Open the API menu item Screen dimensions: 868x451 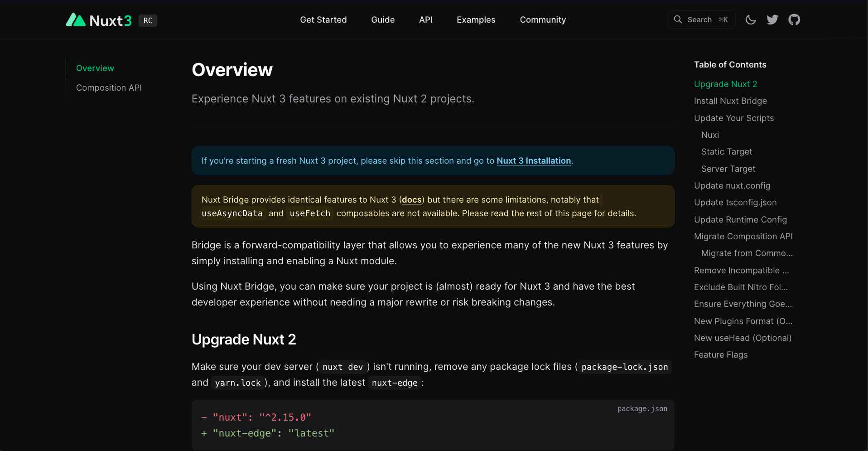[426, 19]
